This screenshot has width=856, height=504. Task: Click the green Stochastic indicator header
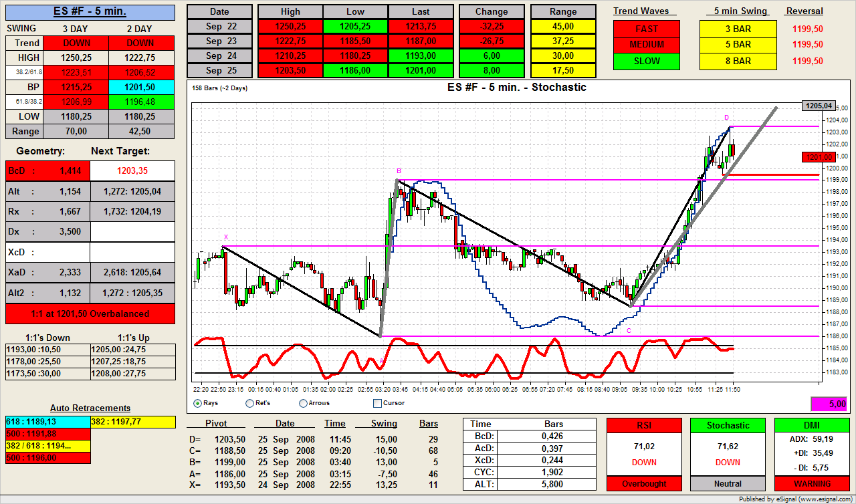click(728, 425)
